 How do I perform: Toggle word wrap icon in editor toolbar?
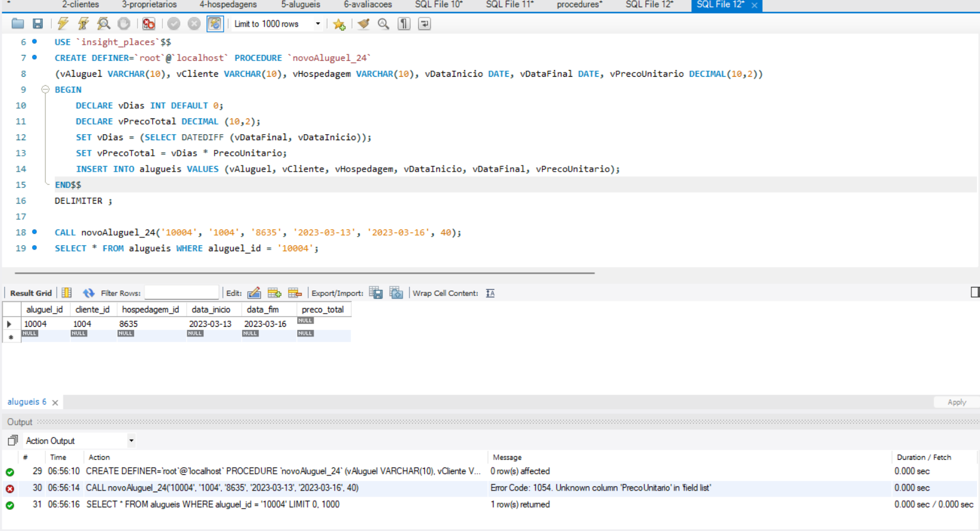(424, 24)
